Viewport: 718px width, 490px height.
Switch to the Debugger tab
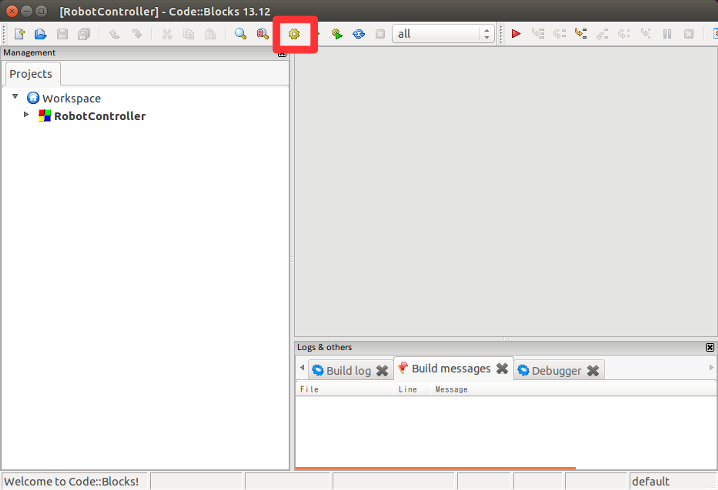pos(549,370)
